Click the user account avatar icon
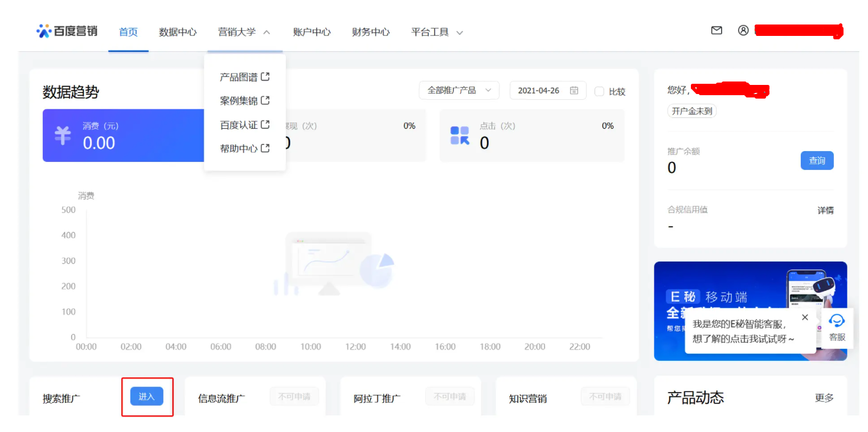Image resolution: width=868 pixels, height=432 pixels. point(743,31)
